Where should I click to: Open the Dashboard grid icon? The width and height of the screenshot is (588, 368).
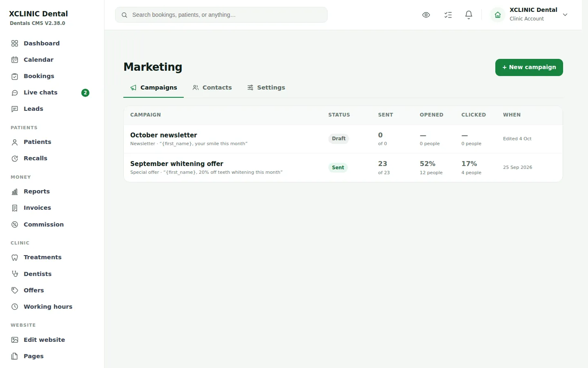pos(15,43)
